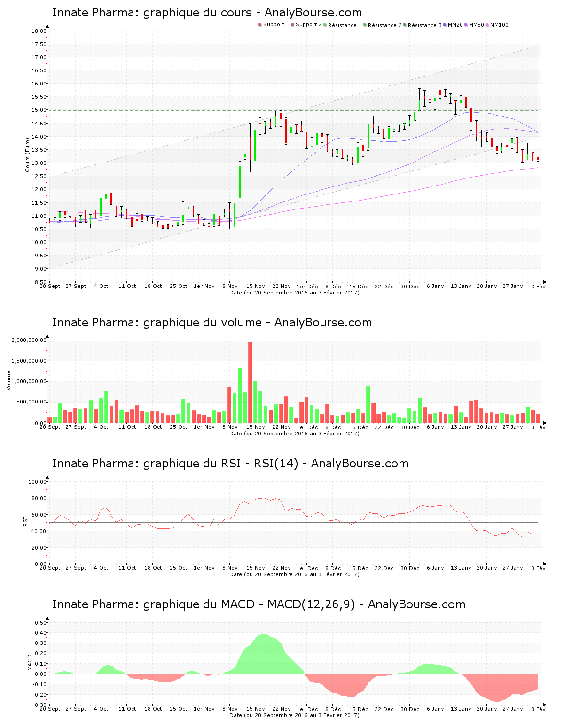The height and width of the screenshot is (728, 564).
Task: Select the 'MM50' legend label
Action: coord(477,25)
